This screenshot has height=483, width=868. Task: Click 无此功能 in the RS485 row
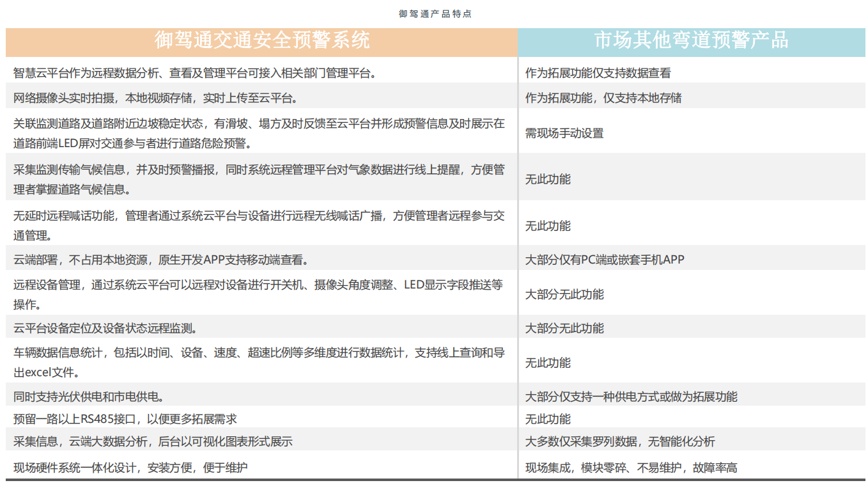pos(548,419)
